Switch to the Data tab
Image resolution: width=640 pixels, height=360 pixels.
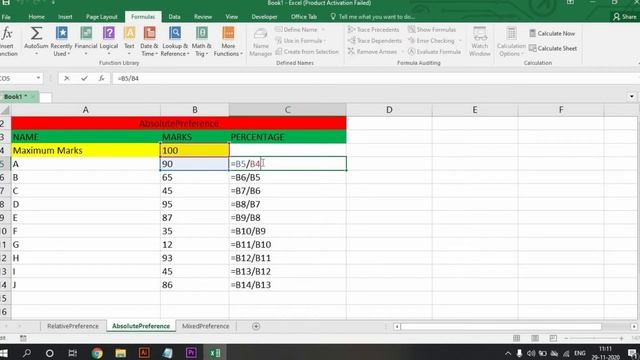point(174,17)
